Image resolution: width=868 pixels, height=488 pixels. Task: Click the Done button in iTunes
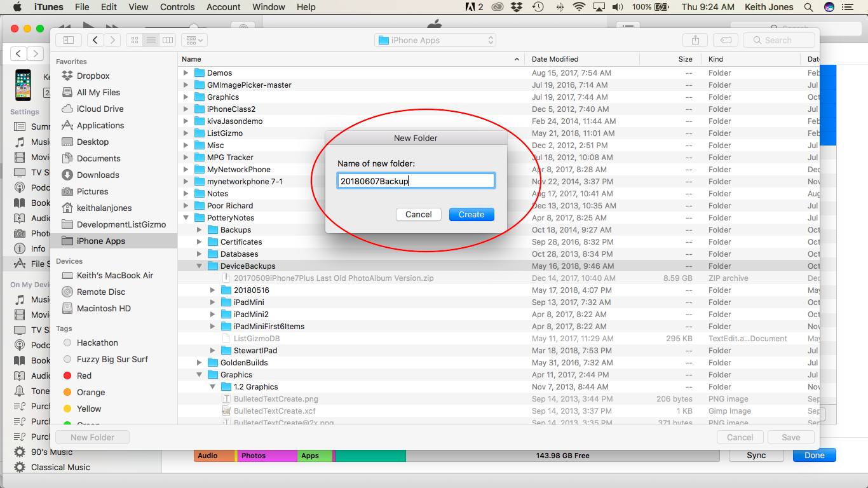pyautogui.click(x=815, y=455)
